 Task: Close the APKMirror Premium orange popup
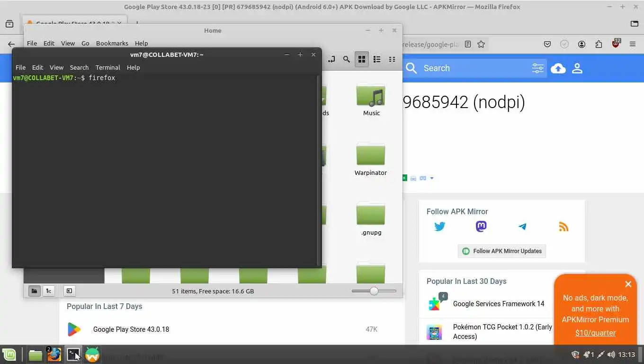pyautogui.click(x=628, y=284)
